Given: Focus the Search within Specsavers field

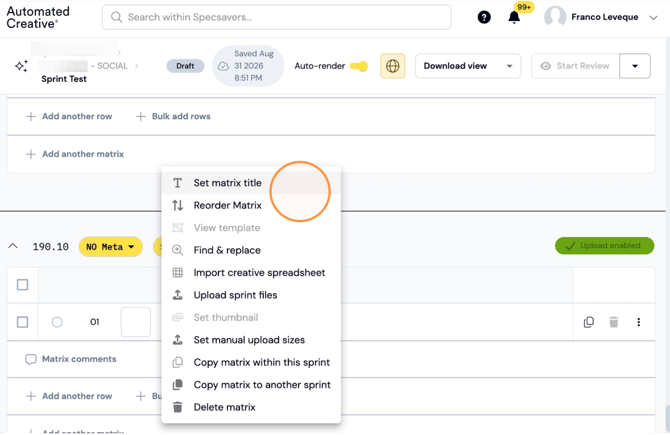Looking at the screenshot, I should click(276, 17).
